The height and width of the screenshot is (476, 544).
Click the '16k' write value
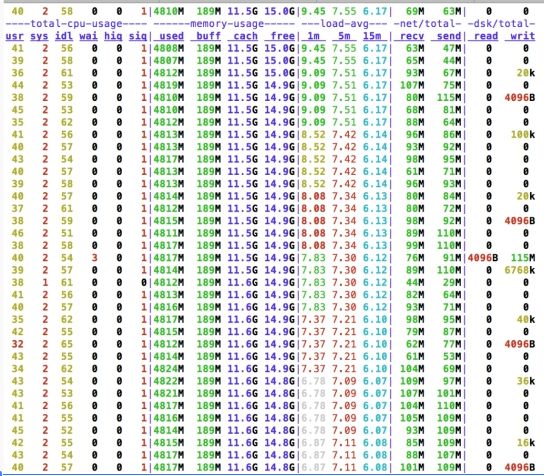[x=526, y=443]
